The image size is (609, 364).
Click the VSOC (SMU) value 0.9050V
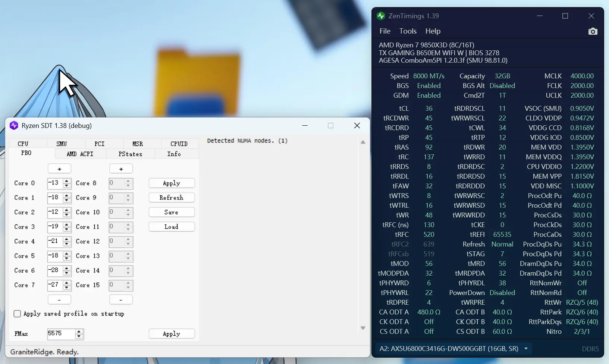point(582,109)
